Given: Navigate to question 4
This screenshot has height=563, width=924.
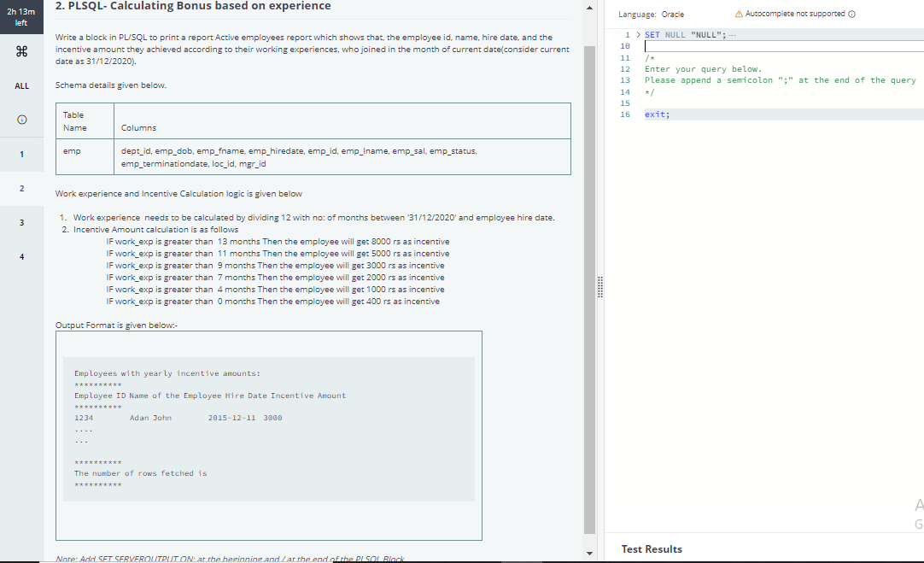Looking at the screenshot, I should (x=21, y=256).
